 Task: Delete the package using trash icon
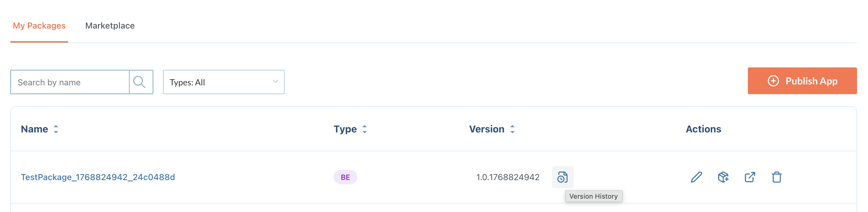tap(776, 177)
